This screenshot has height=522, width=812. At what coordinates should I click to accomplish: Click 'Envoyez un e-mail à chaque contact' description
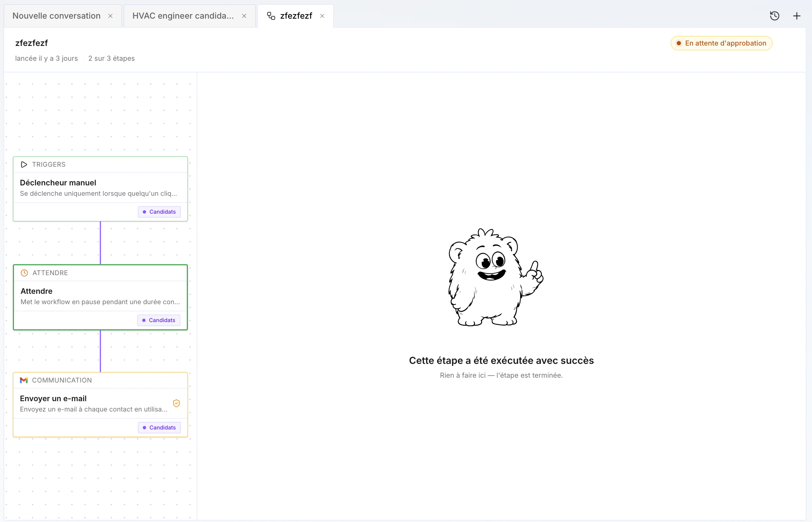[x=93, y=409]
